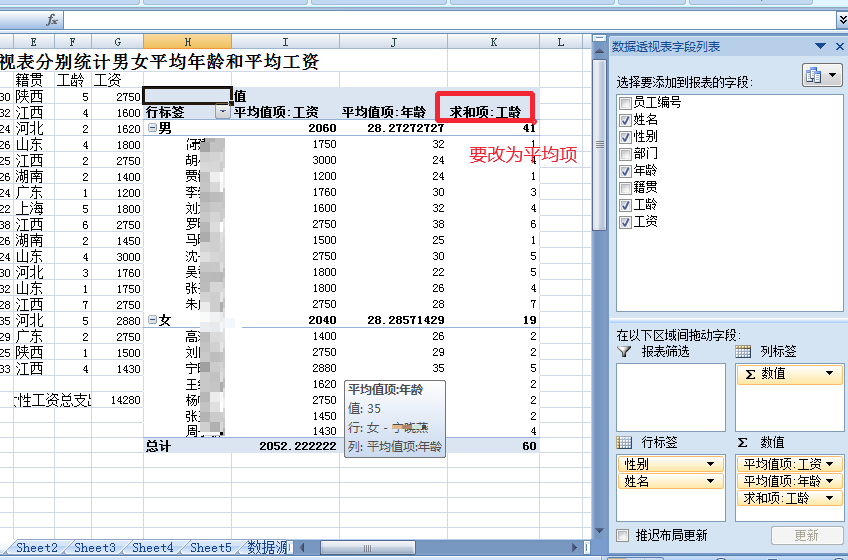Select column I header
848x560 pixels.
tap(286, 42)
